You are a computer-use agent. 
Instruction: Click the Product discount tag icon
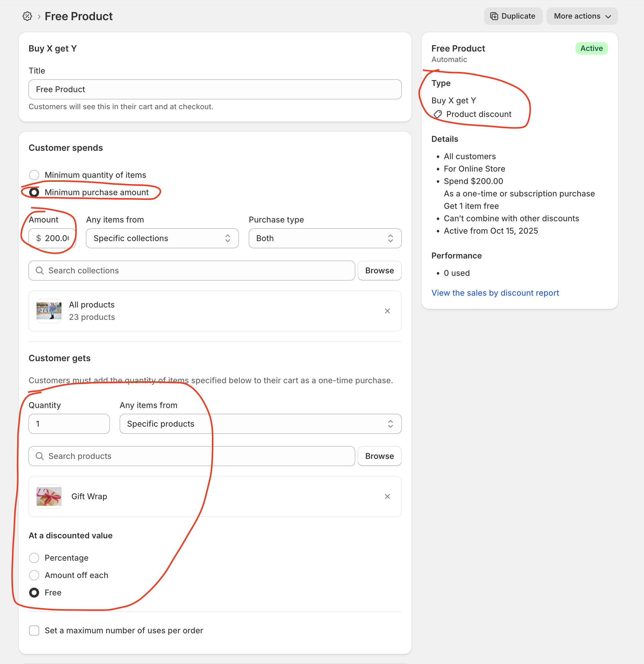tap(438, 114)
